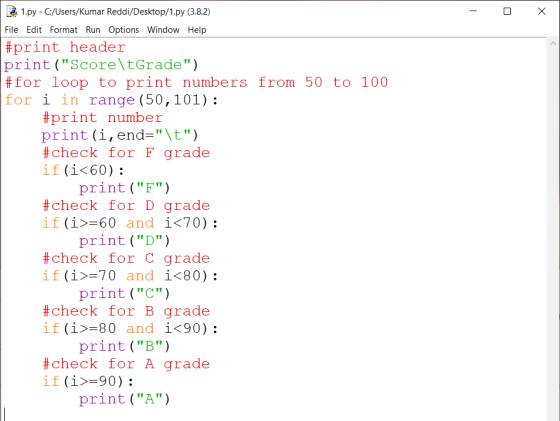Image resolution: width=560 pixels, height=421 pixels.
Task: Click the 'if(i>=80 and i<90):' line
Action: (130, 328)
